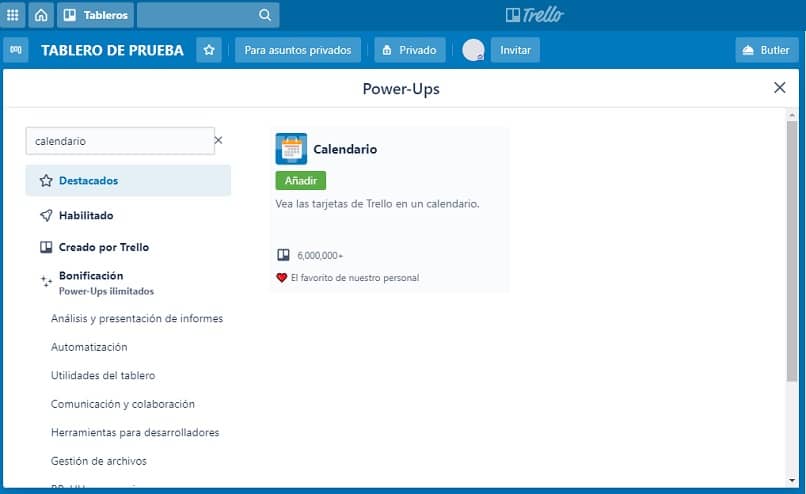The image size is (806, 494).
Task: Click the calendario Power-Ups search field
Action: [x=120, y=141]
